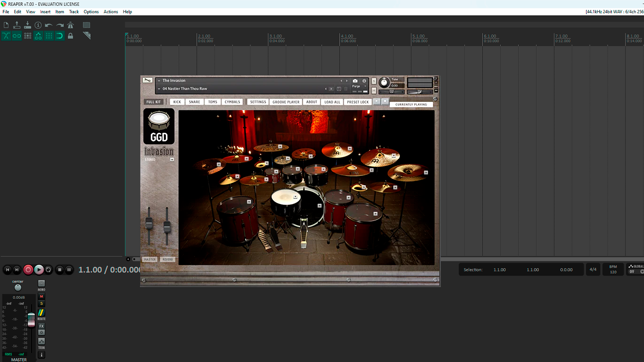Expand The Invasion instrument dropdown arrow
Screen dimensions: 644x362
tap(159, 81)
